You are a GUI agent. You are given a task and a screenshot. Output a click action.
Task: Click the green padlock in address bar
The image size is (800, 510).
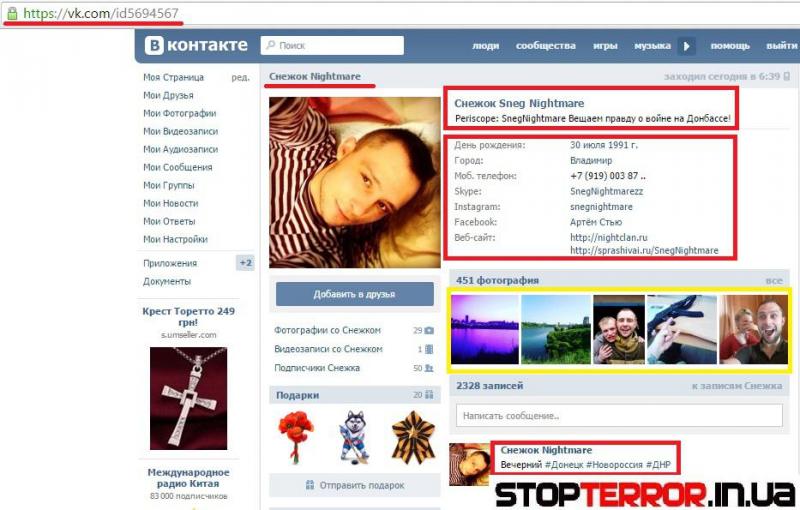click(12, 14)
